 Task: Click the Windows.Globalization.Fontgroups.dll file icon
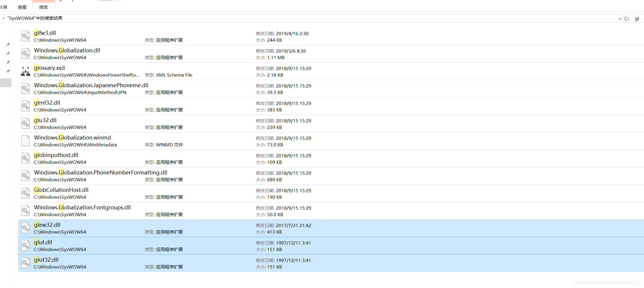[25, 211]
